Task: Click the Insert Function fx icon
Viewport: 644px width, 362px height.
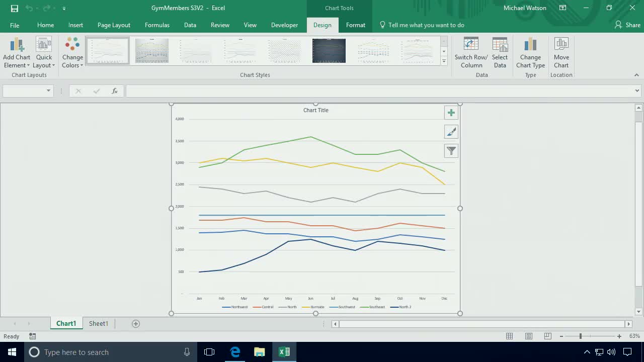Action: pyautogui.click(x=114, y=91)
